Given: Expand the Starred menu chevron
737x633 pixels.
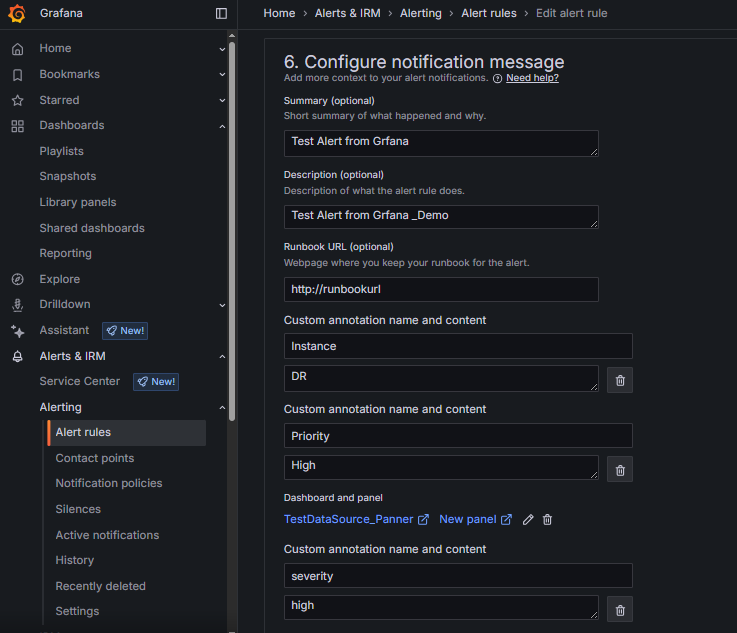Looking at the screenshot, I should (x=222, y=100).
